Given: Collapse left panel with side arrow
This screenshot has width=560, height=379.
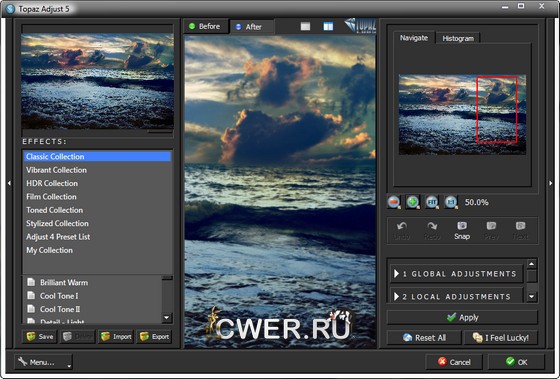Looking at the screenshot, I should point(9,183).
